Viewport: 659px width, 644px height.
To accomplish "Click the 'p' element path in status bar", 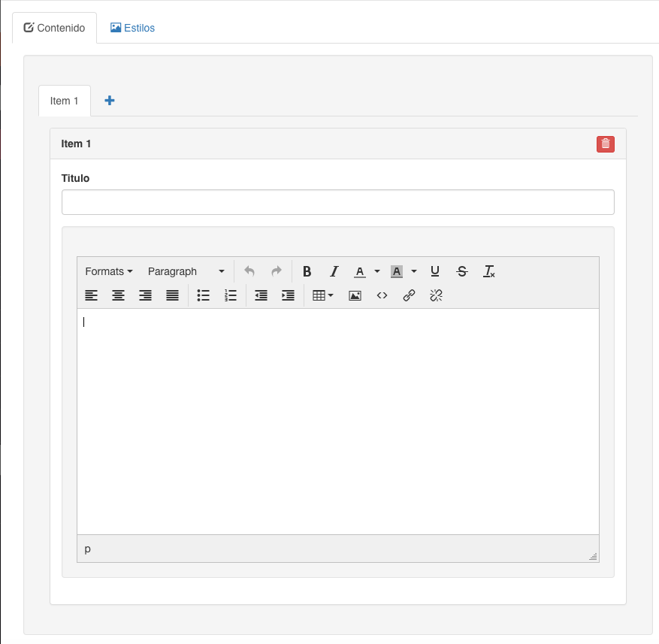I will click(87, 549).
